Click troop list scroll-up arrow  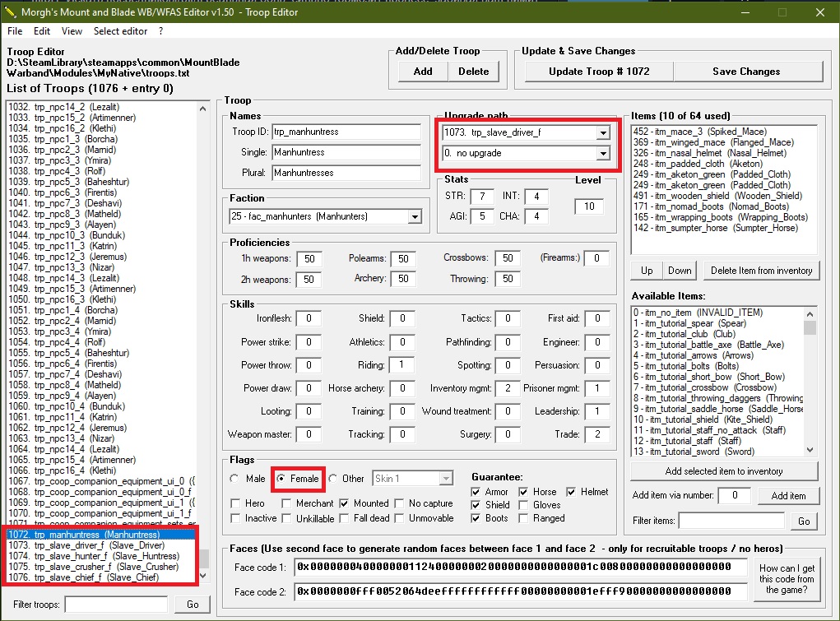(202, 109)
